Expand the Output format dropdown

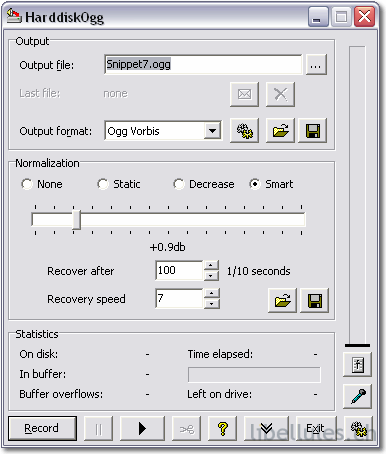[x=212, y=131]
